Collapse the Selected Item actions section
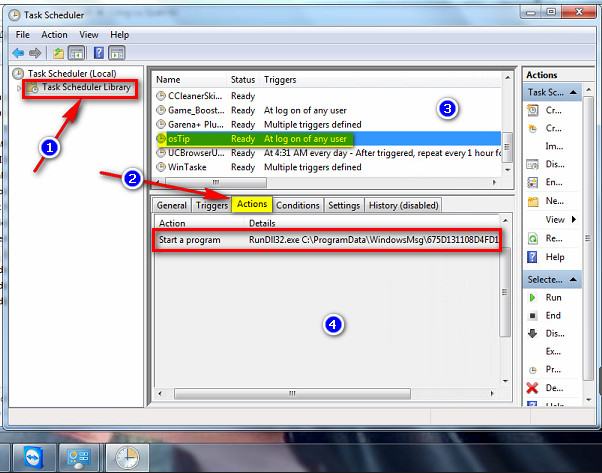 573,279
